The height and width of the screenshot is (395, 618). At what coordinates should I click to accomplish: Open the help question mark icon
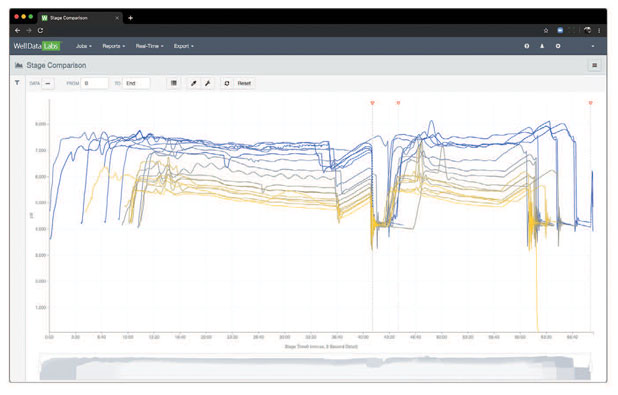(527, 46)
